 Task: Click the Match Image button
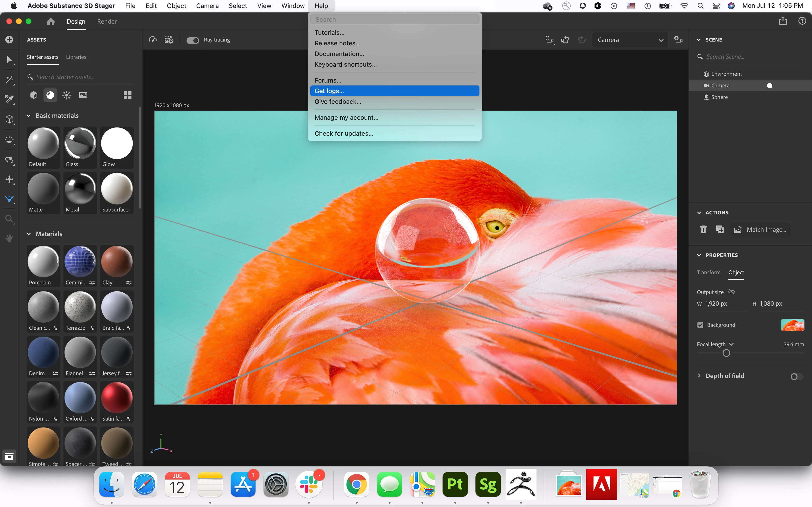760,230
